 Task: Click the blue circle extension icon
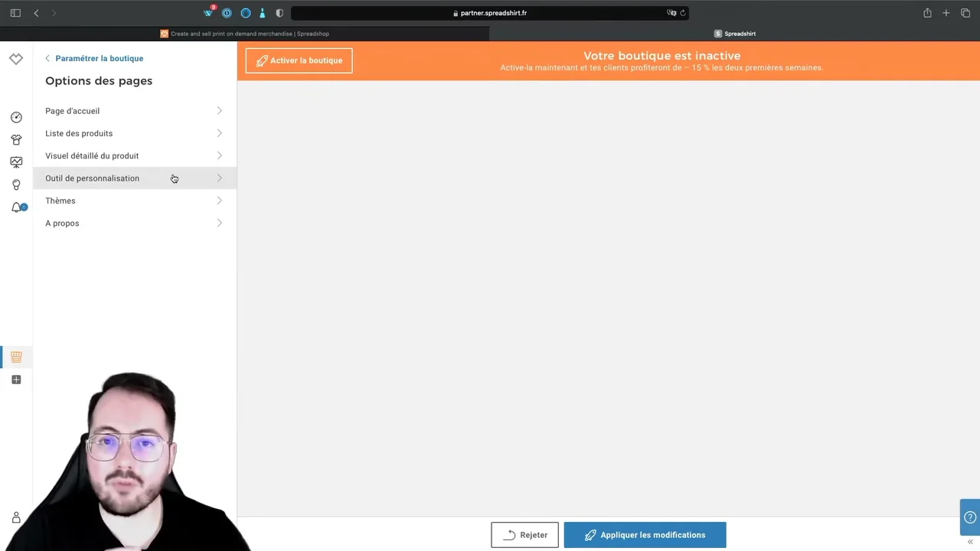click(245, 13)
